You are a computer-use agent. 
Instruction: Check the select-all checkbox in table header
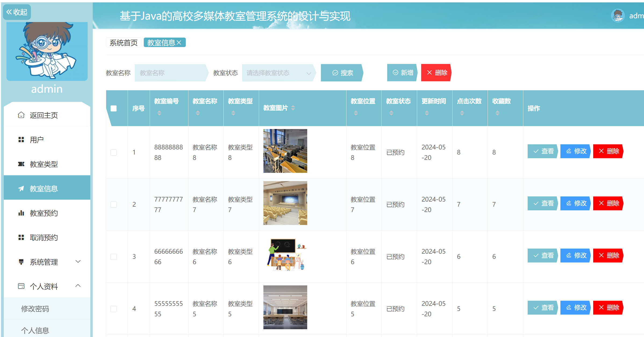114,108
